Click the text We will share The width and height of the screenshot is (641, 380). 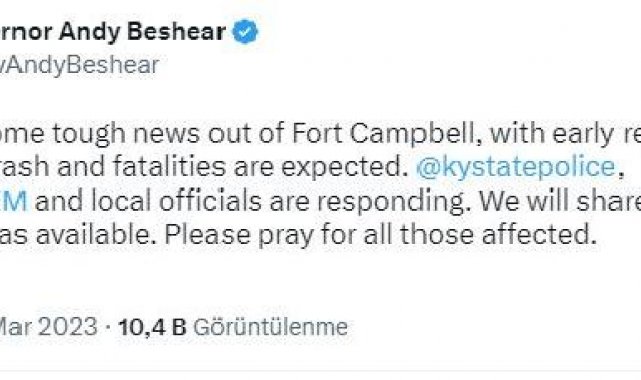[560, 201]
